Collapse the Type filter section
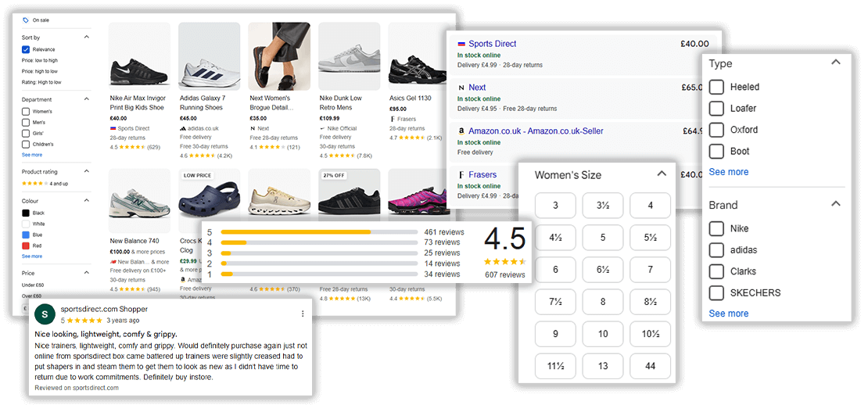 click(x=836, y=63)
